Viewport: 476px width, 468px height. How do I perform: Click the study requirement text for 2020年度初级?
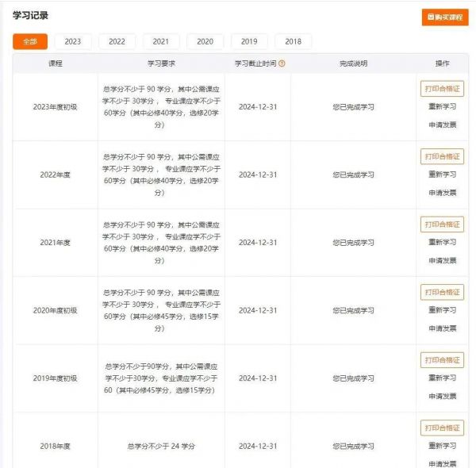(161, 310)
